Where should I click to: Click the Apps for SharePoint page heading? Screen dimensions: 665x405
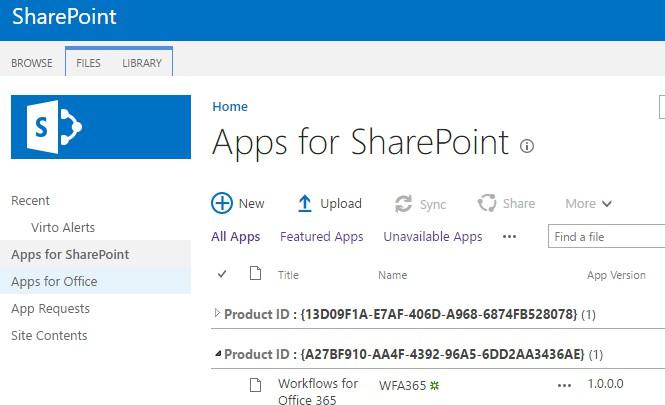click(x=360, y=142)
